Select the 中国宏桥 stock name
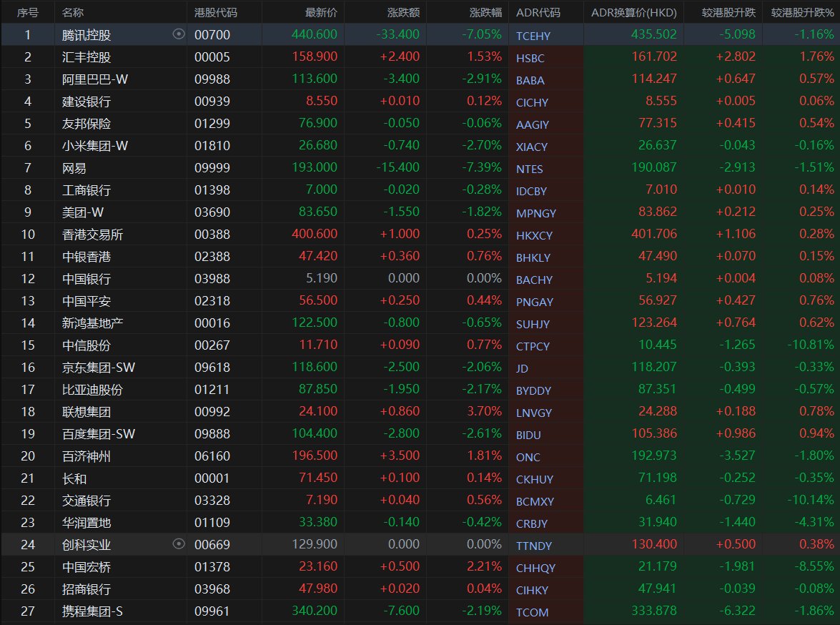840x625 pixels. click(x=87, y=567)
